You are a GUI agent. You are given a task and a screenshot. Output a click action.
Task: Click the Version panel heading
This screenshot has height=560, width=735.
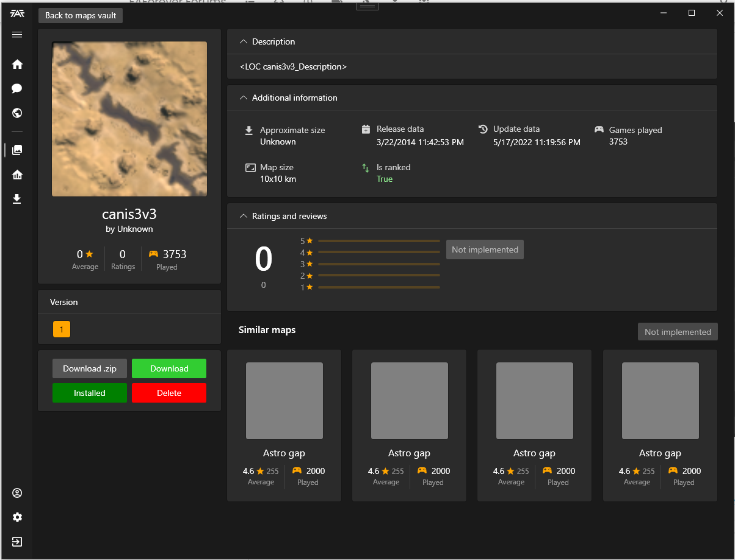pos(64,302)
